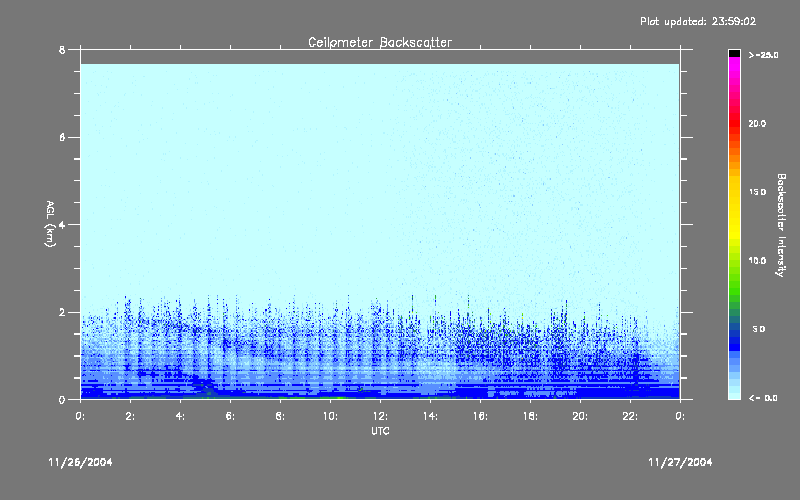Click the "Backscatter Intensity" color bar label
This screenshot has width=800, height=500.
[781, 225]
